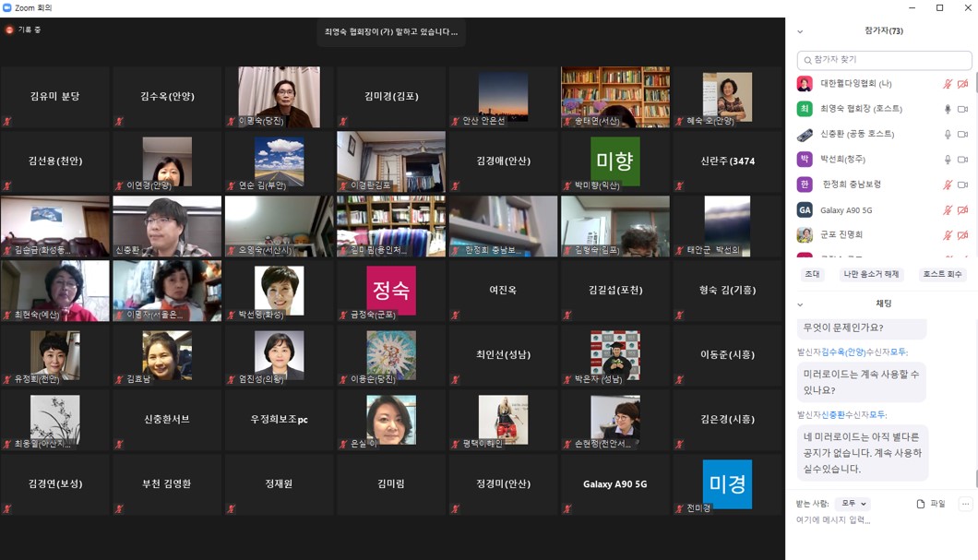
Task: Click the 김수옥(안양) sender link in chat
Action: pyautogui.click(x=844, y=351)
